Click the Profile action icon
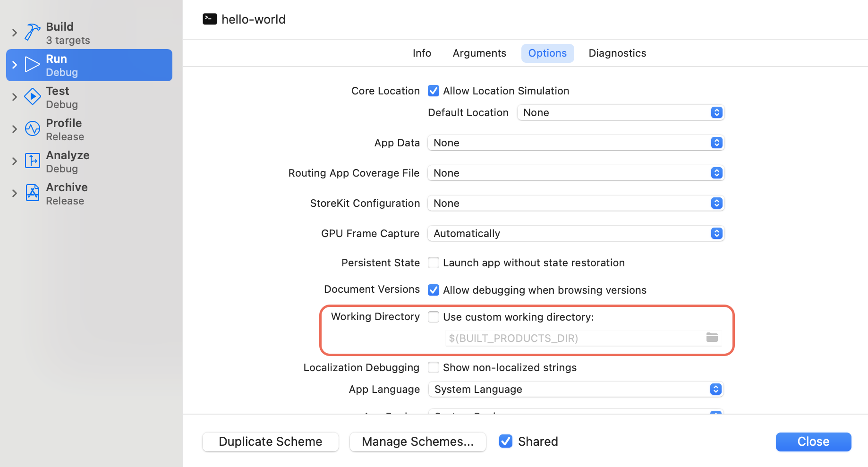868x467 pixels. [x=32, y=128]
